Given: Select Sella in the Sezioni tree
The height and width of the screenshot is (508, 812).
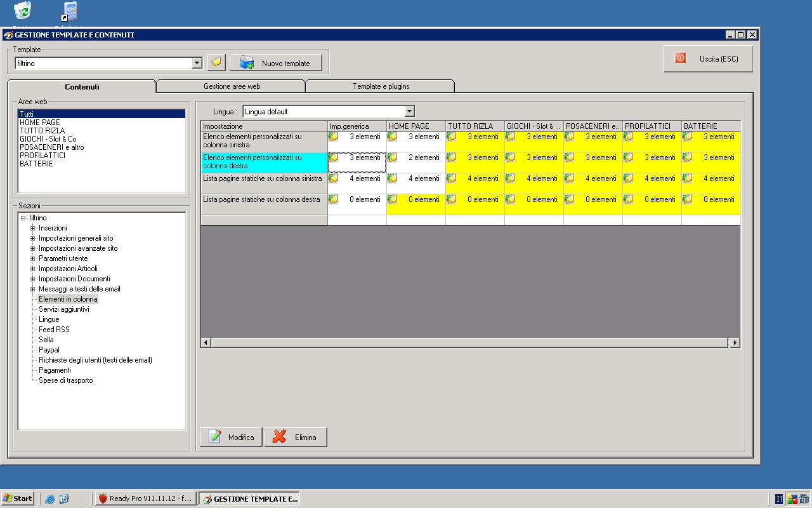Looking at the screenshot, I should (46, 340).
